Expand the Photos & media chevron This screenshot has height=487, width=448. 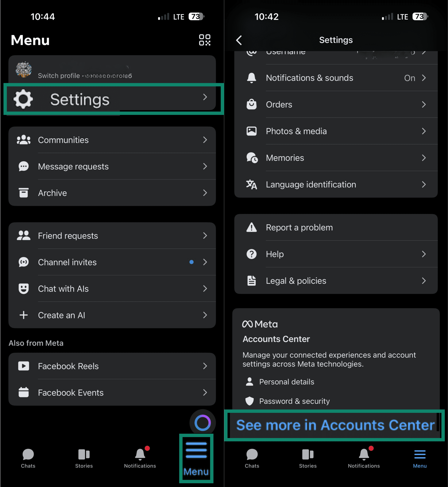coord(423,131)
